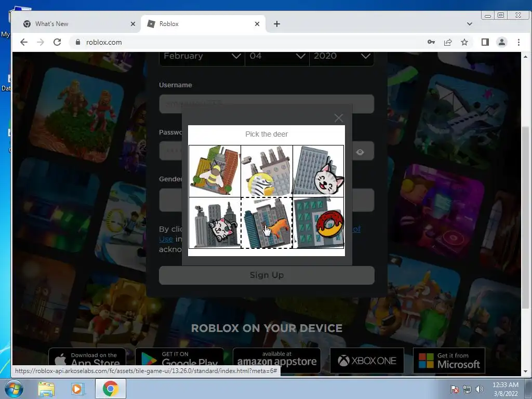This screenshot has width=532, height=399.
Task: Pick the tile with the zebra
Action: point(267,171)
